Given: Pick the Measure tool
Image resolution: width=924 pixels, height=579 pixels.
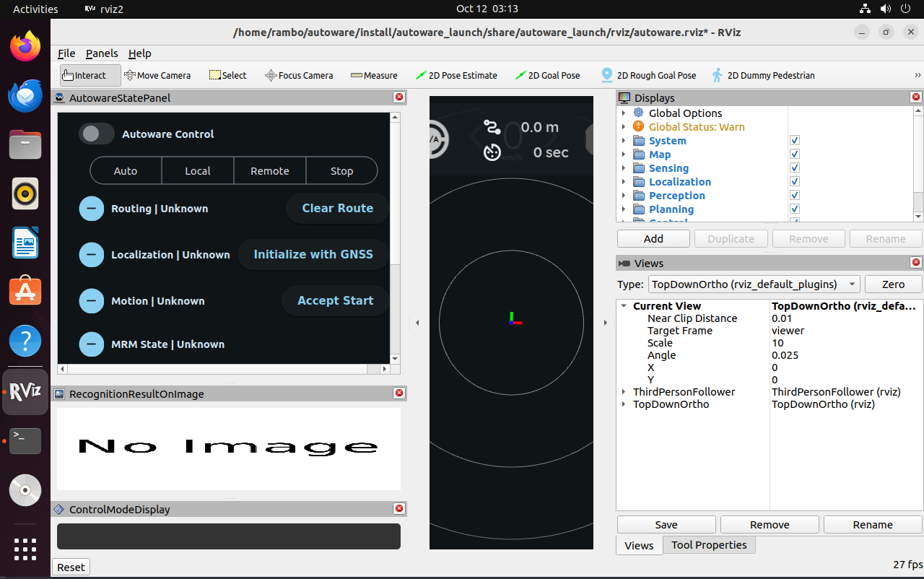Looking at the screenshot, I should click(x=374, y=75).
